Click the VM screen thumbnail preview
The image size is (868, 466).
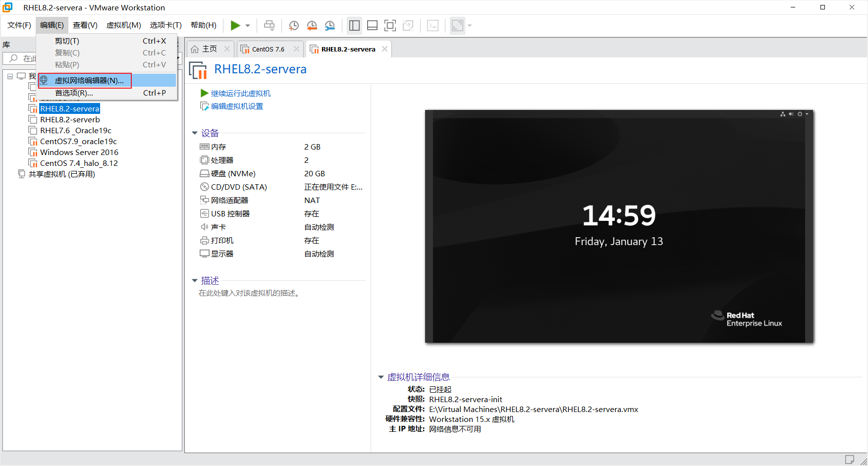tap(619, 226)
